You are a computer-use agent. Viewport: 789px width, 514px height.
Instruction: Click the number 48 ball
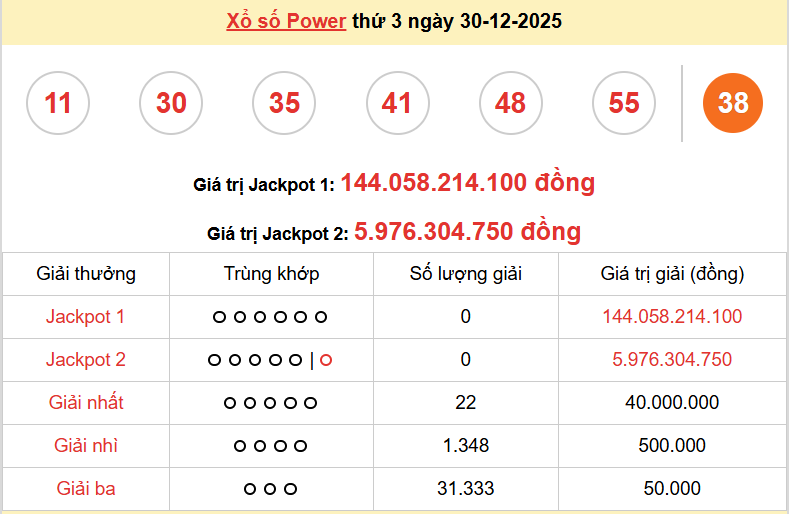click(510, 103)
